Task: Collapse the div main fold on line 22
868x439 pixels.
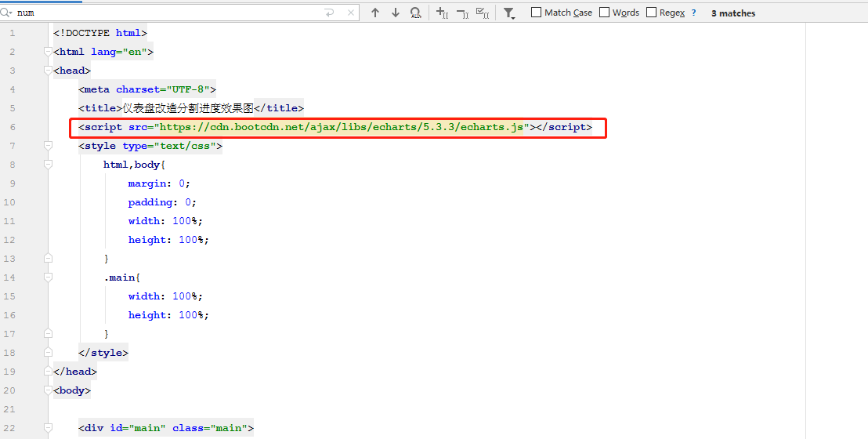Action: (48, 428)
